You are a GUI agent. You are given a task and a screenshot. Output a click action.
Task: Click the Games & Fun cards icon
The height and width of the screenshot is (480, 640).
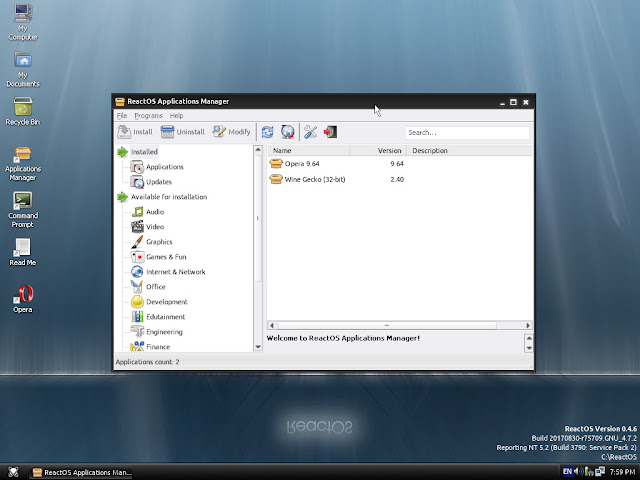coord(137,257)
